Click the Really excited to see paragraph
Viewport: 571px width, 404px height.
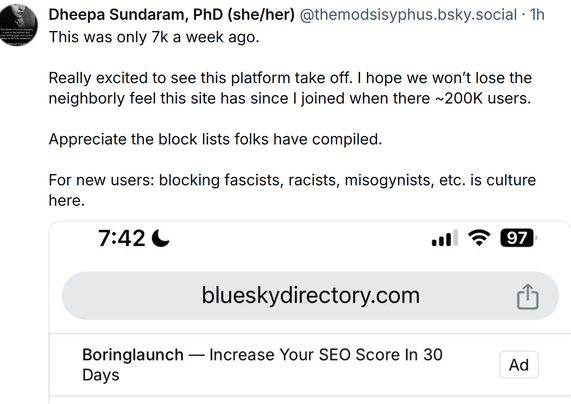click(x=290, y=88)
